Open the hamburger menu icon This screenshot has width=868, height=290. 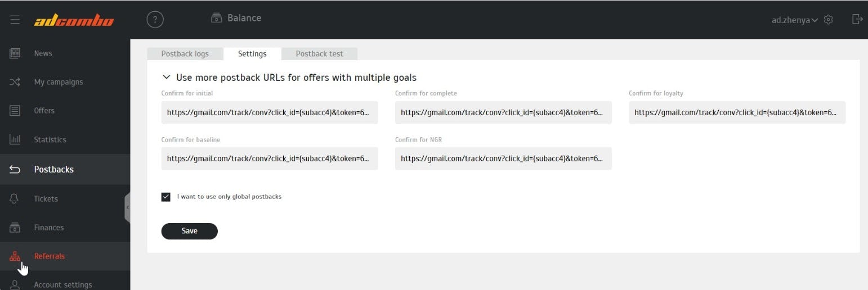click(x=15, y=20)
